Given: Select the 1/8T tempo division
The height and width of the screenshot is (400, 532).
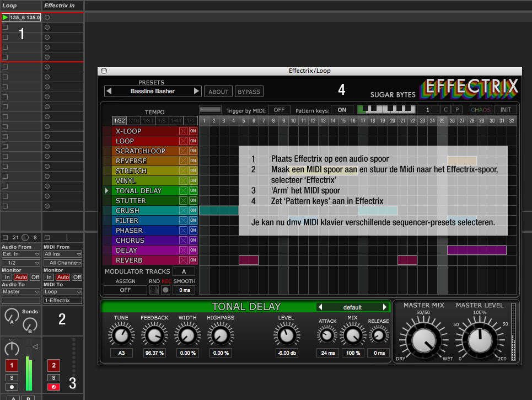Looking at the screenshot, I should click(x=148, y=120).
